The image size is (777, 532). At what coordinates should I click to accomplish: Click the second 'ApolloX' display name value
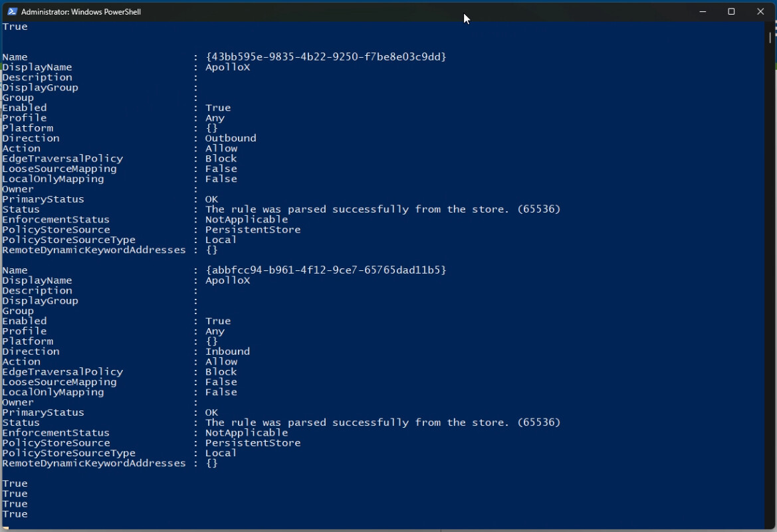tap(228, 280)
